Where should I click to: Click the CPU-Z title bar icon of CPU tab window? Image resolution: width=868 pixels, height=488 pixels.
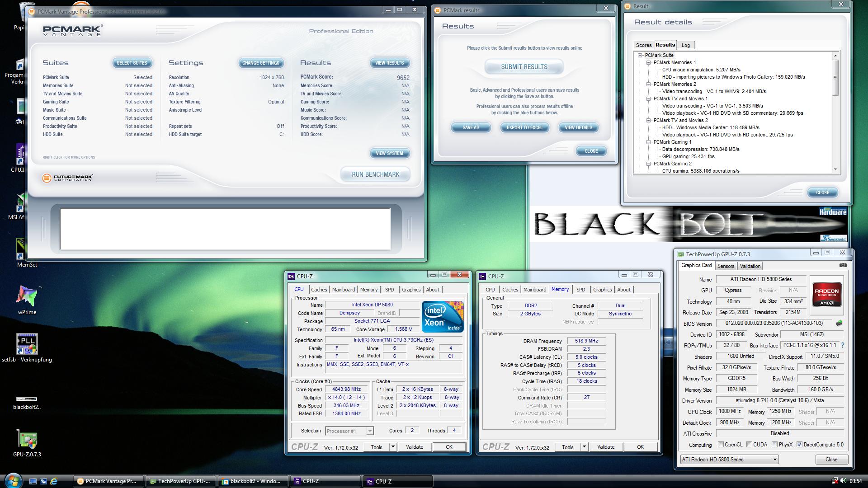[291, 276]
